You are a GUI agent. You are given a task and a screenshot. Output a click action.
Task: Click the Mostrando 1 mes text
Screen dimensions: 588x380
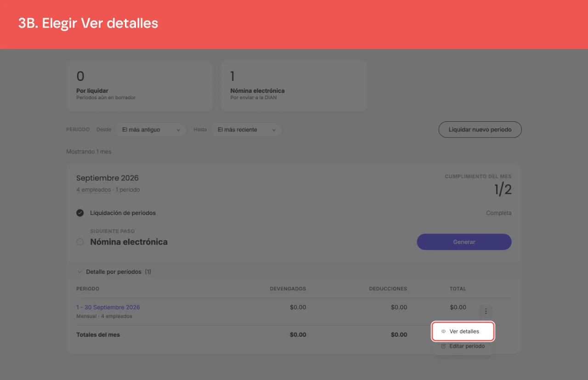click(89, 152)
